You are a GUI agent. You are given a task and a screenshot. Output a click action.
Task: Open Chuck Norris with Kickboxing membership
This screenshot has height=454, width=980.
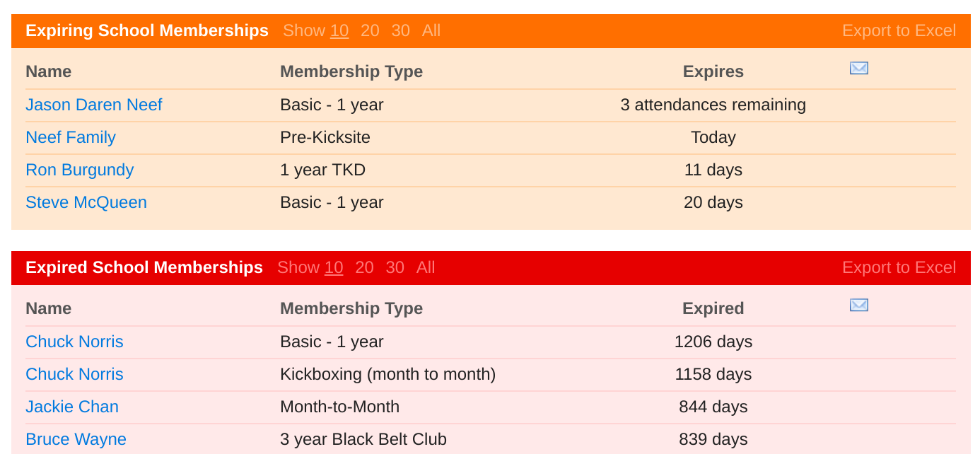74,375
